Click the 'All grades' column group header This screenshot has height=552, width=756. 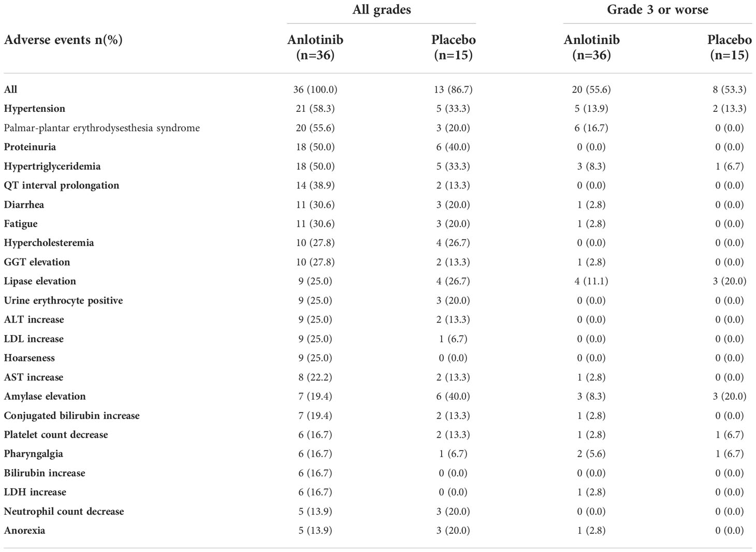[382, 10]
